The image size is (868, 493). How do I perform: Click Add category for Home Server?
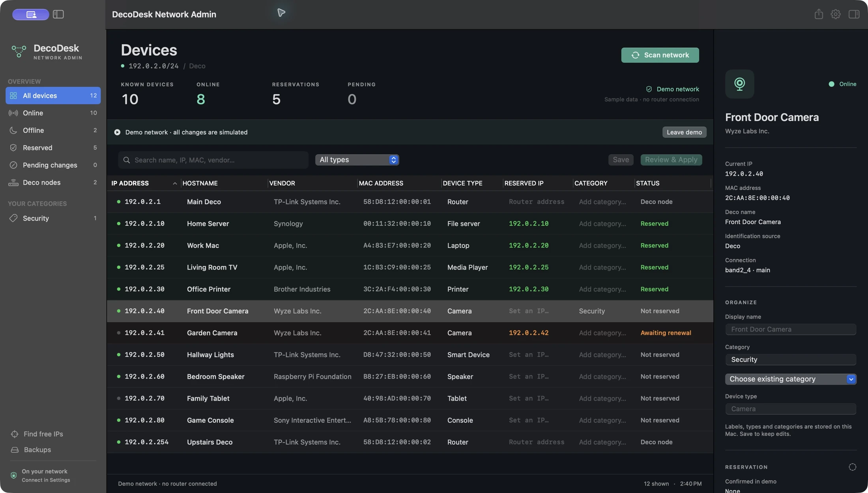click(x=602, y=224)
